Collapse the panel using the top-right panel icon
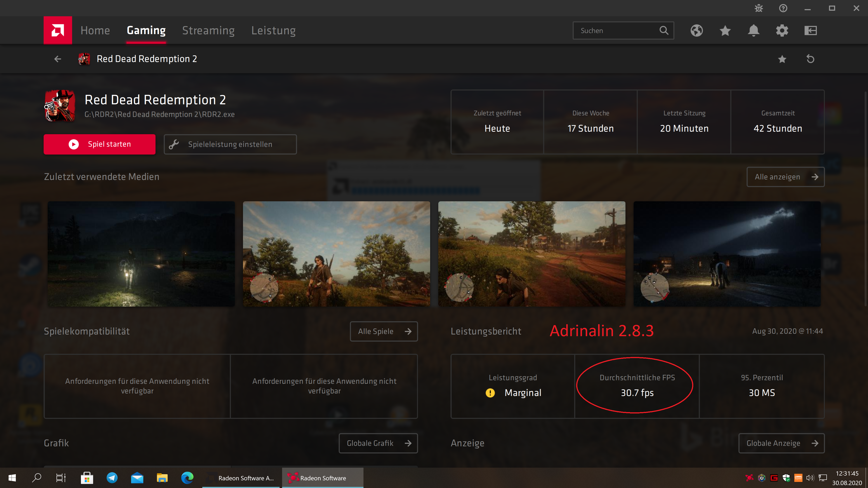 [x=811, y=30]
